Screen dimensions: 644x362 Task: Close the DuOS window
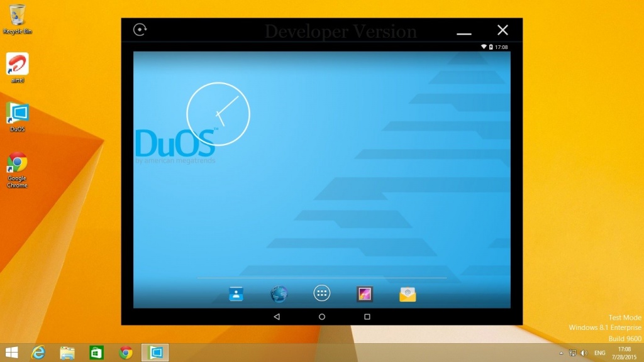(x=502, y=30)
